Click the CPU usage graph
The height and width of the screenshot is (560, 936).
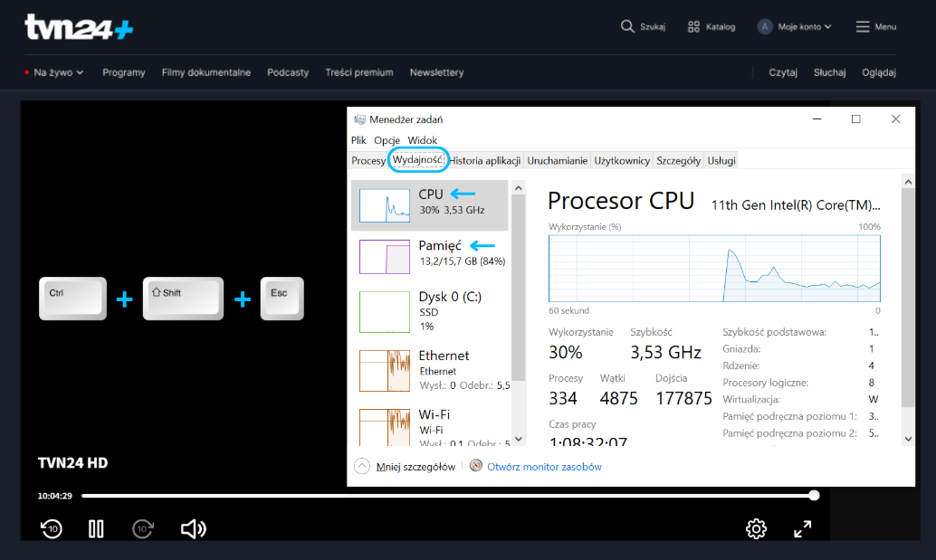click(x=714, y=269)
